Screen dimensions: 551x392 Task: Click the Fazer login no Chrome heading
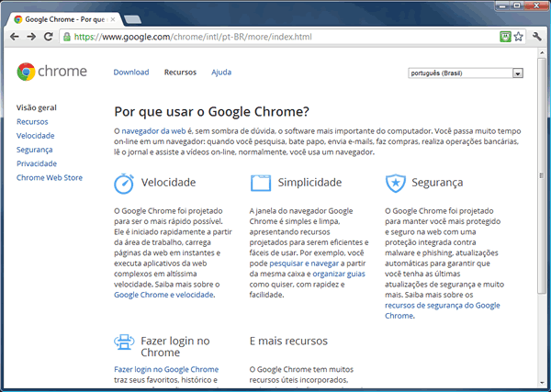click(175, 346)
